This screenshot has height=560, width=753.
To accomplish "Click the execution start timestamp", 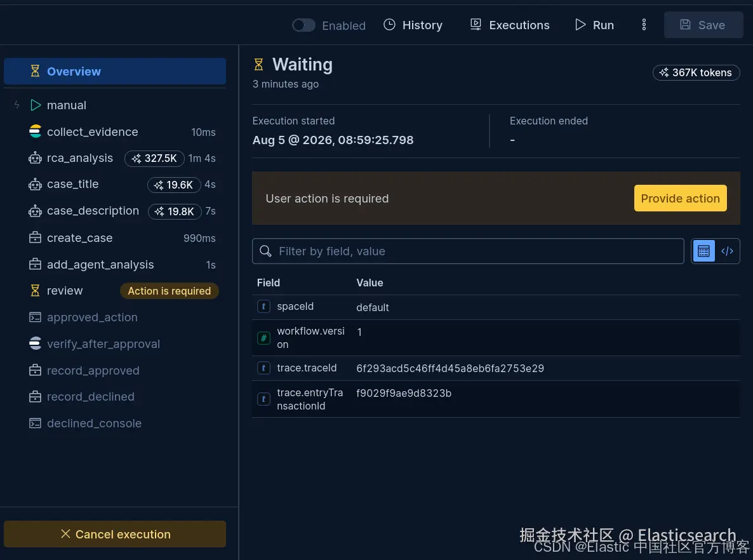I will 333,140.
